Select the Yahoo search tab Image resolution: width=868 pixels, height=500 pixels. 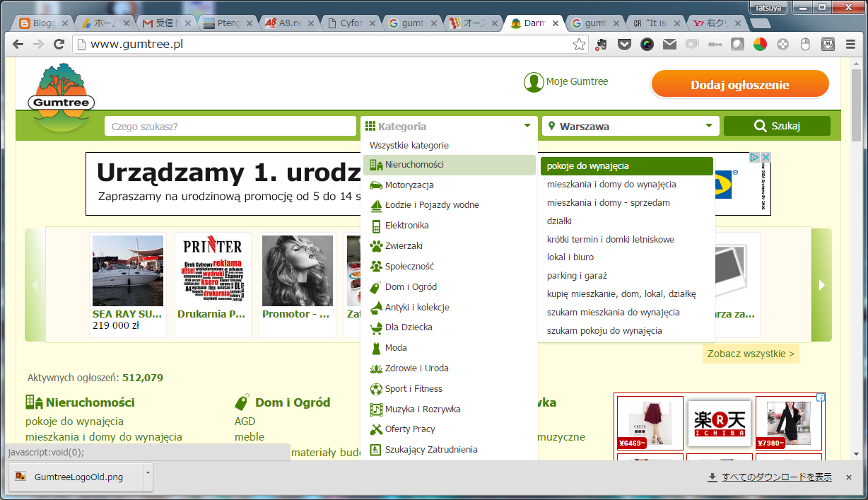pos(716,22)
